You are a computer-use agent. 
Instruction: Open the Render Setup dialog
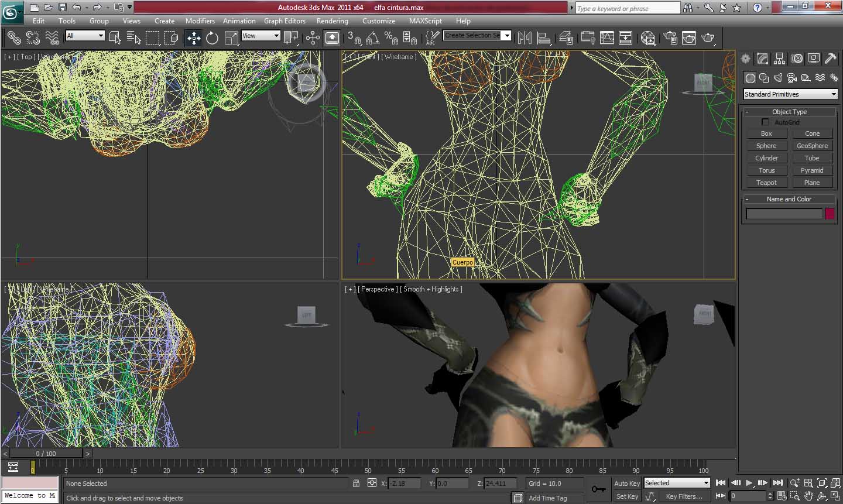pos(670,38)
